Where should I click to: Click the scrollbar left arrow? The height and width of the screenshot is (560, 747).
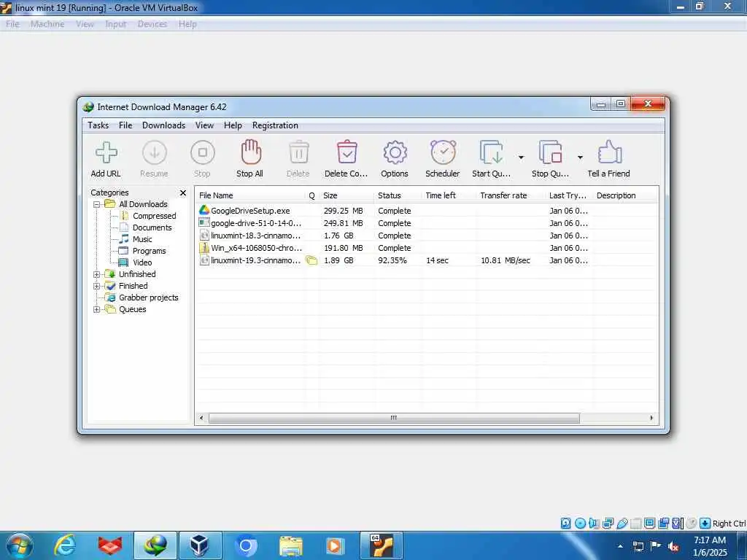pyautogui.click(x=201, y=418)
